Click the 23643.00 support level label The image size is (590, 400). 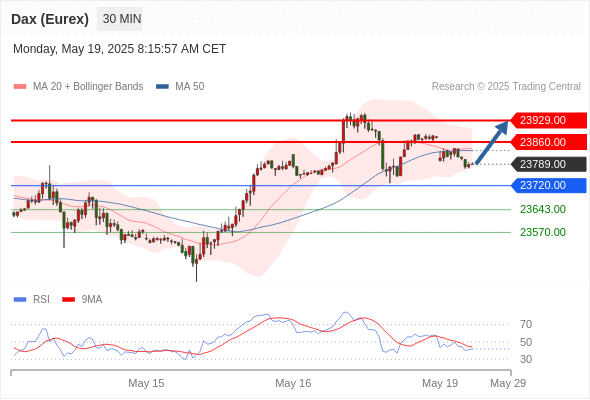click(543, 209)
